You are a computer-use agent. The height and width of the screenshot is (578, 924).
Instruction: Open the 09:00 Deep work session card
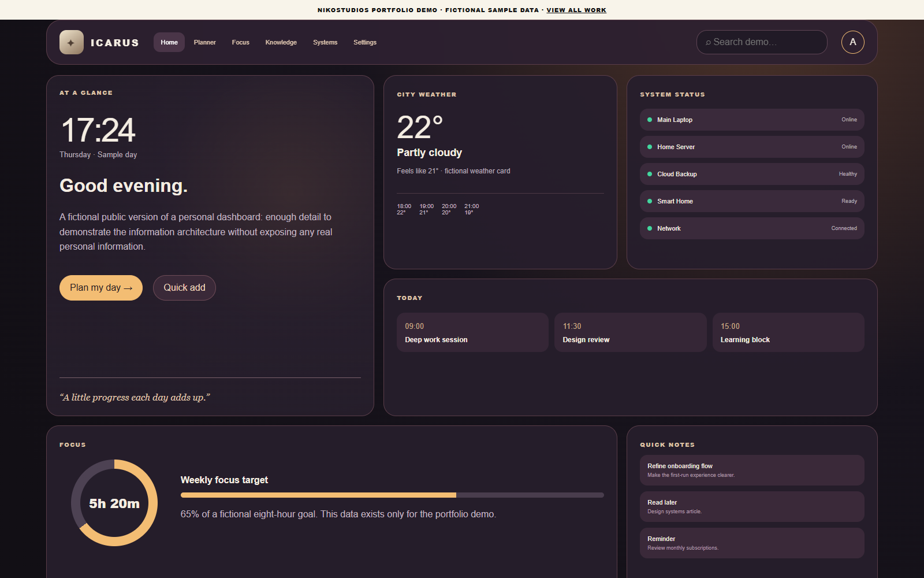point(472,332)
